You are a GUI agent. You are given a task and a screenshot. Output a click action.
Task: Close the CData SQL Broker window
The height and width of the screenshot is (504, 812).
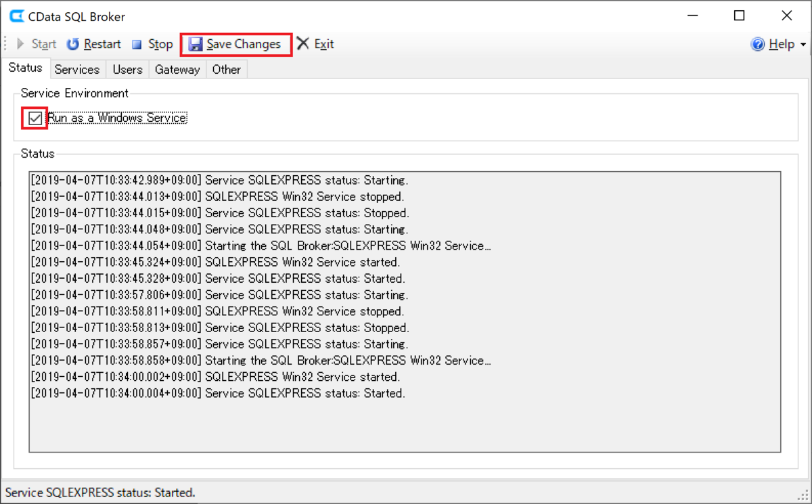pyautogui.click(x=786, y=16)
